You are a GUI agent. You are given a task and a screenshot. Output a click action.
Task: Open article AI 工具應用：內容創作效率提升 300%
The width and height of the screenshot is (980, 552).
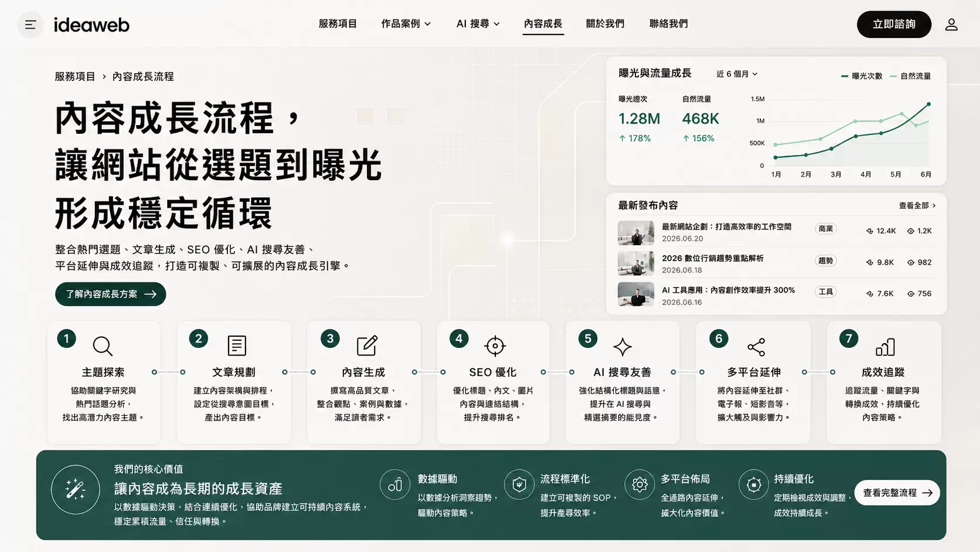pyautogui.click(x=729, y=290)
